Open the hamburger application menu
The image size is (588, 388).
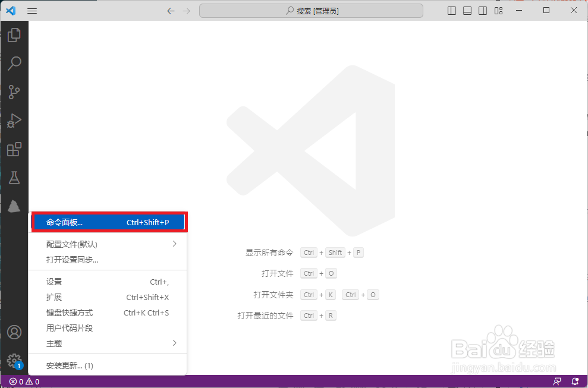pyautogui.click(x=32, y=11)
